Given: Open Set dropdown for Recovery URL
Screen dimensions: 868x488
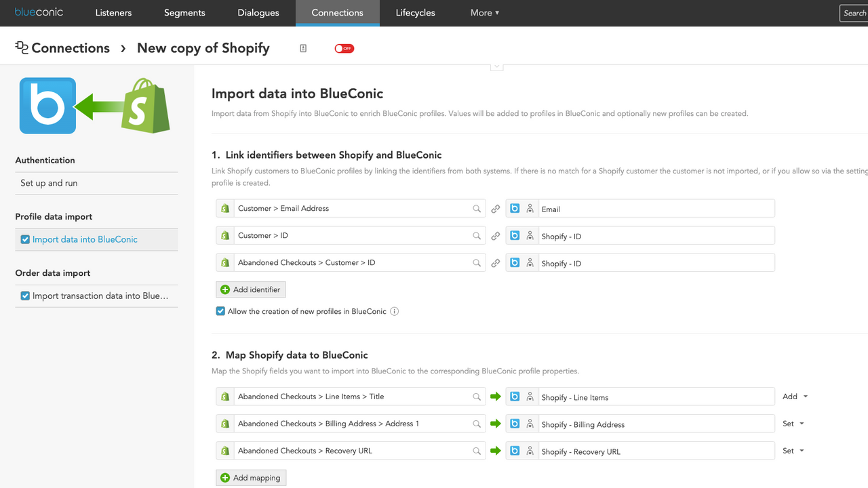Looking at the screenshot, I should point(793,451).
